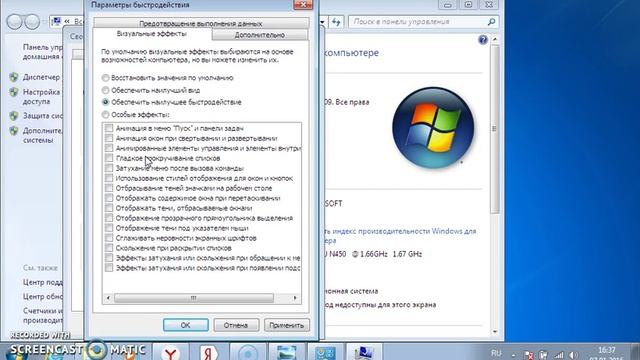
Task: Click the red flag action center icon
Action: [x=529, y=355]
